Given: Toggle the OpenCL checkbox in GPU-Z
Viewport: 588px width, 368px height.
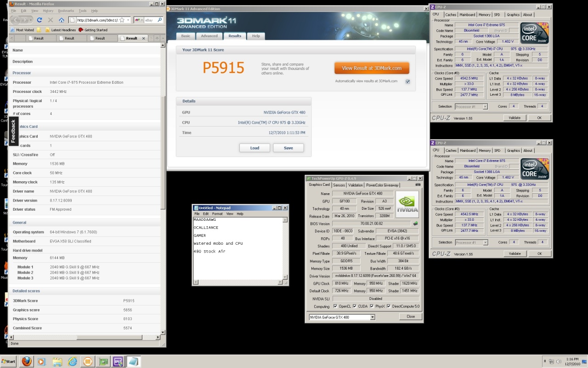Looking at the screenshot, I should (x=335, y=306).
